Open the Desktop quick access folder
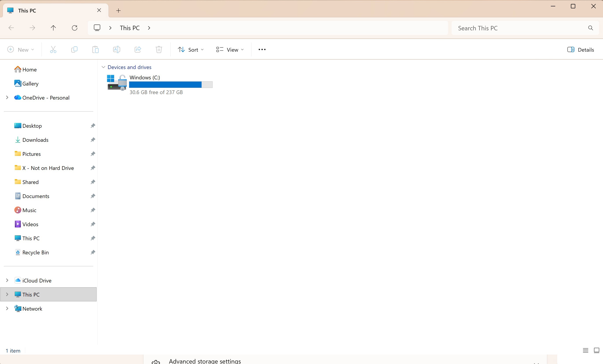This screenshot has height=364, width=603. pos(28,126)
